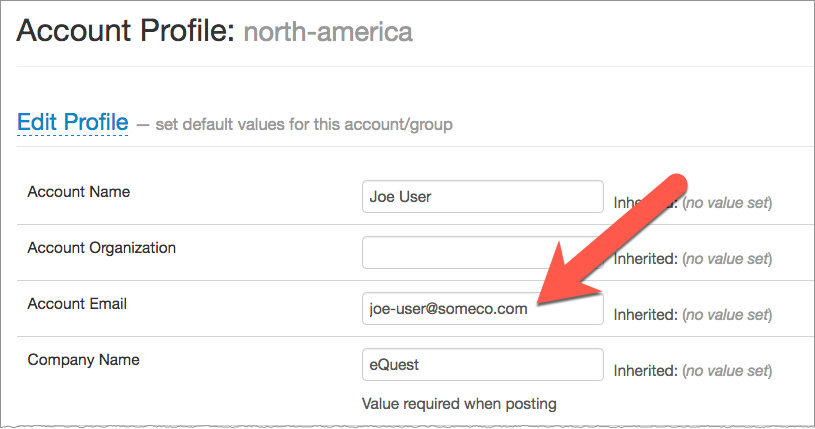Focus the empty Account Organization field
The height and width of the screenshot is (429, 815).
click(483, 253)
